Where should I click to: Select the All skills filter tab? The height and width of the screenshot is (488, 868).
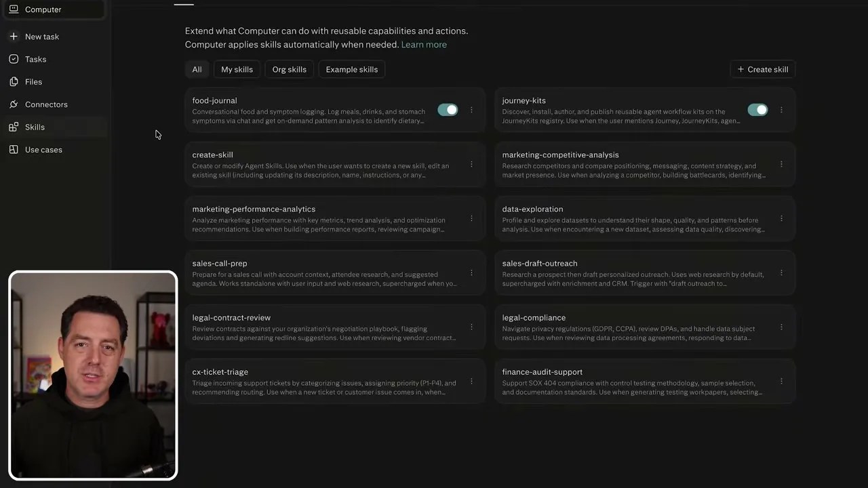pos(197,69)
